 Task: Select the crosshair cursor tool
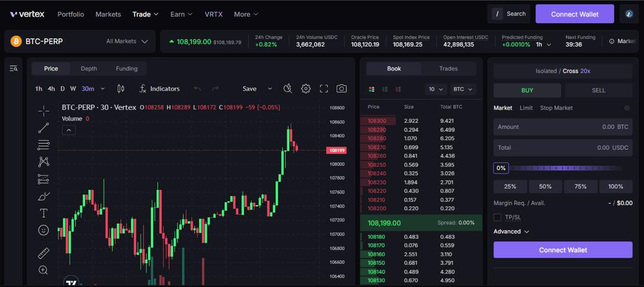pos(44,110)
